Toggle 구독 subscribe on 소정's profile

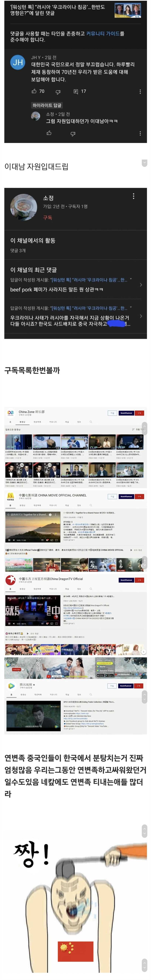click(x=47, y=218)
